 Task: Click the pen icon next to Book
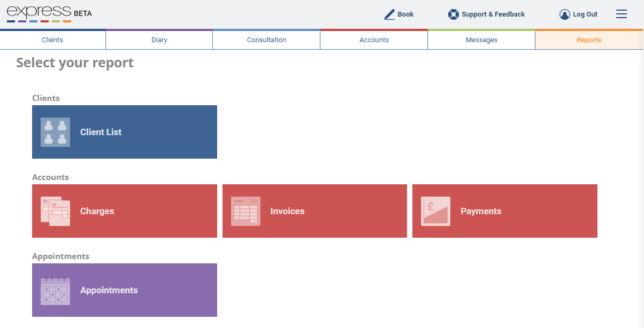pyautogui.click(x=389, y=14)
